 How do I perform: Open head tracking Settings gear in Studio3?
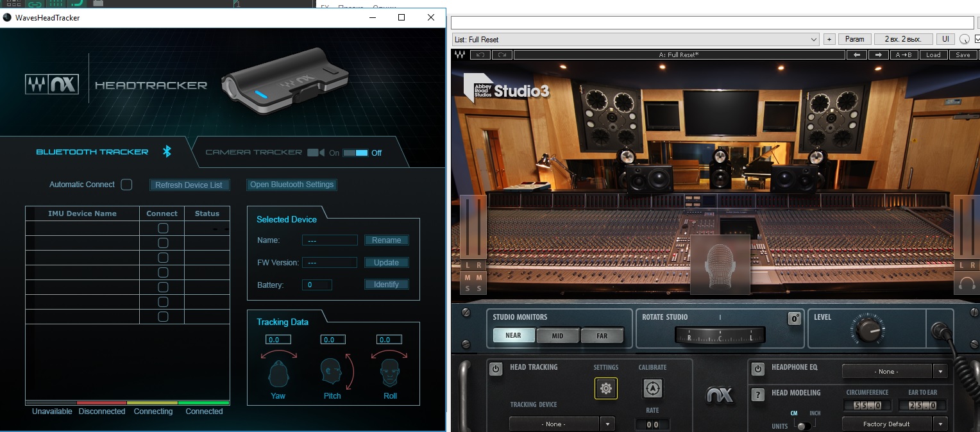(x=606, y=388)
